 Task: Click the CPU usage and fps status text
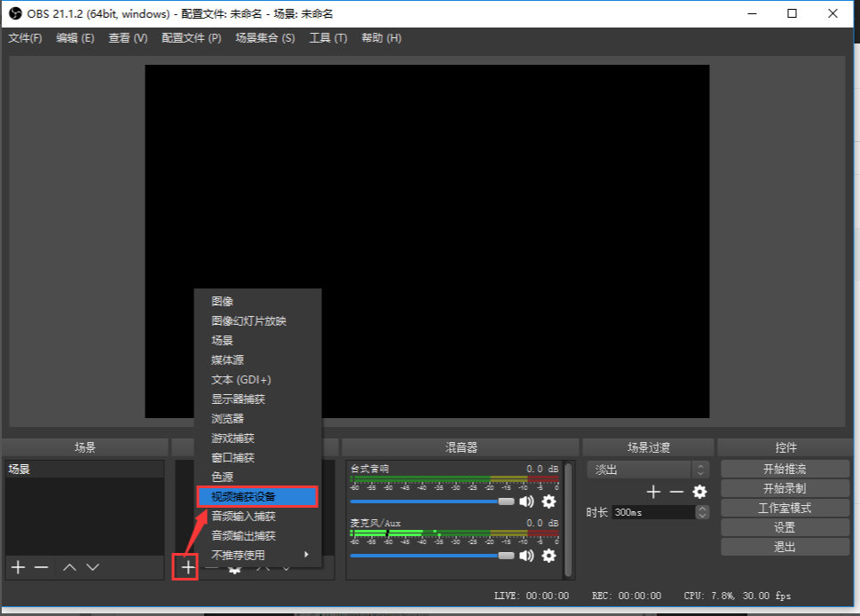738,596
